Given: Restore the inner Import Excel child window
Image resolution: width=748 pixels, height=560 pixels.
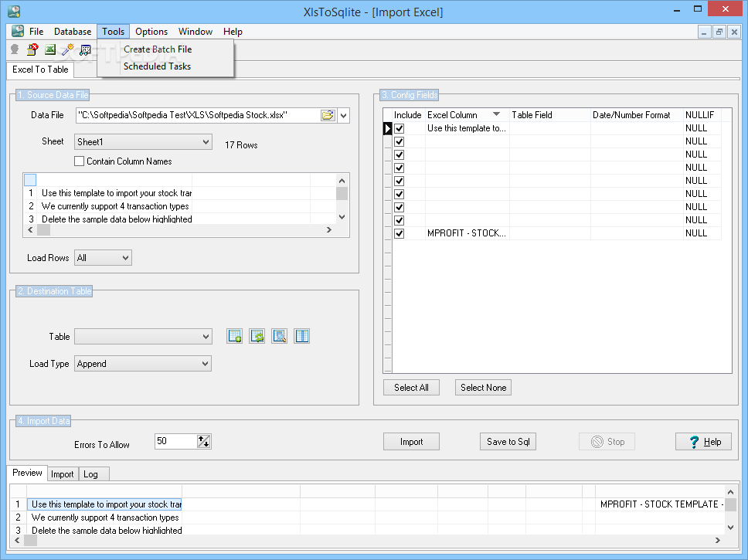Looking at the screenshot, I should [x=719, y=32].
